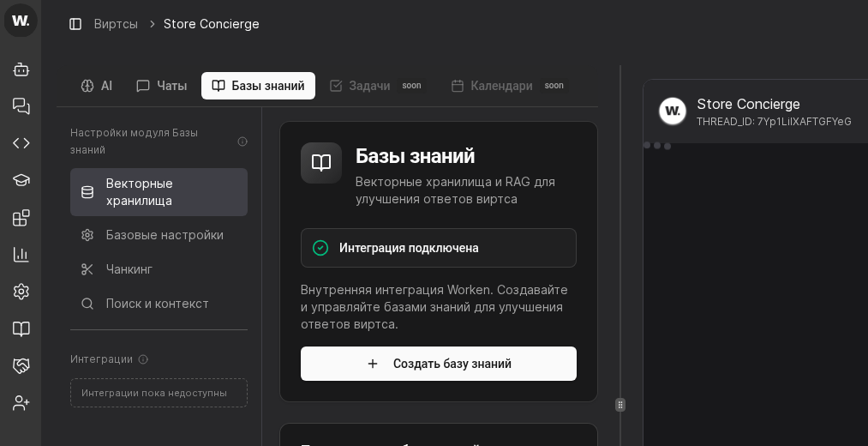Screen dimensions: 868x446
Task: Click the Store Concierge breadcrumb
Action: click(211, 24)
